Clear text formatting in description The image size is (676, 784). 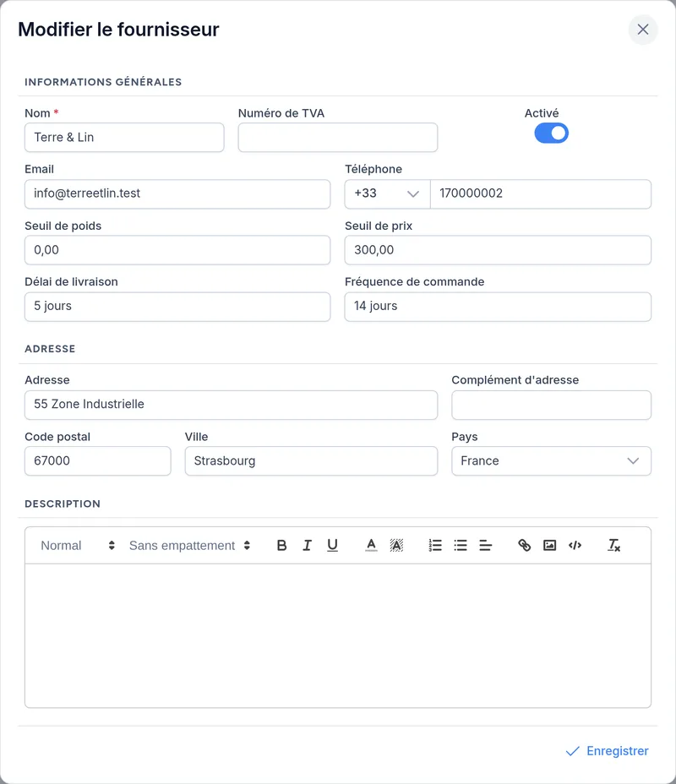tap(613, 545)
